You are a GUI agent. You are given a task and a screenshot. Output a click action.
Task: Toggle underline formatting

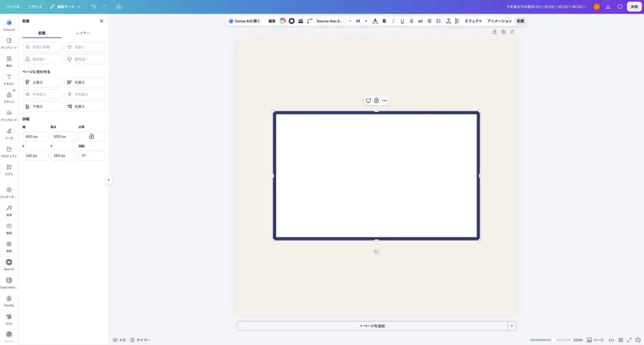click(x=402, y=21)
